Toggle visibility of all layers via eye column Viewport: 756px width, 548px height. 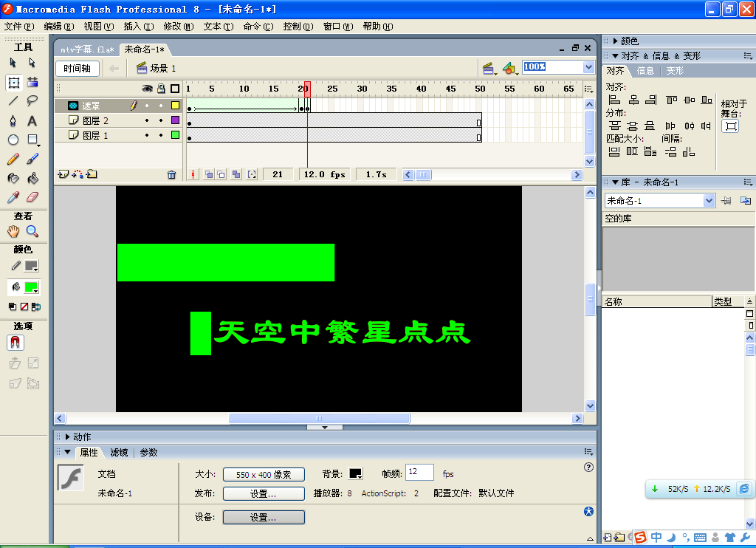pyautogui.click(x=147, y=89)
